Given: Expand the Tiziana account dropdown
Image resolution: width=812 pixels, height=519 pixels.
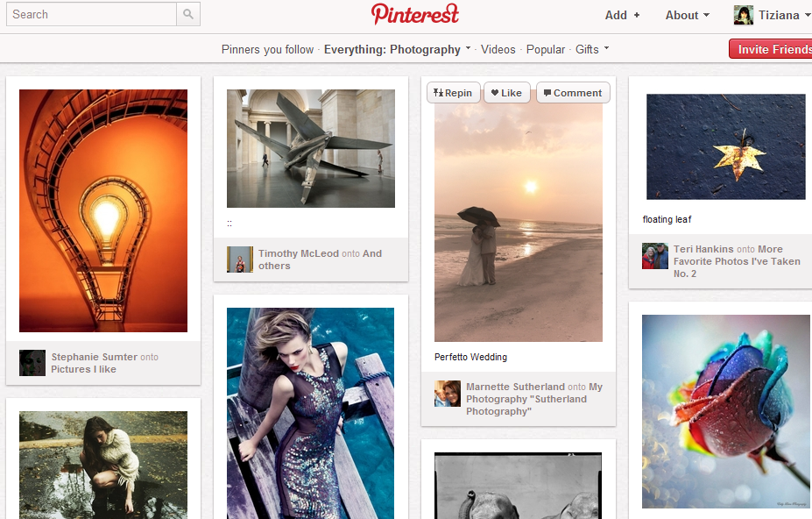Looking at the screenshot, I should 784,15.
